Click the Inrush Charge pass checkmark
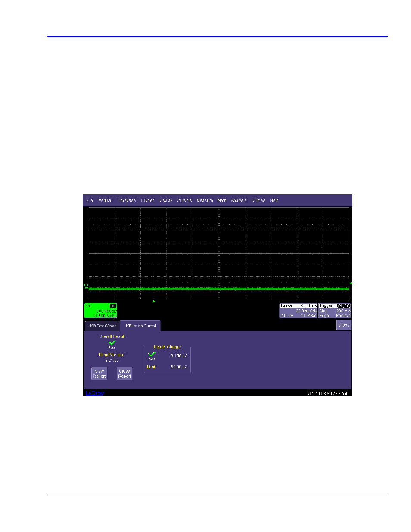This screenshot has height=532, width=411. click(x=152, y=354)
